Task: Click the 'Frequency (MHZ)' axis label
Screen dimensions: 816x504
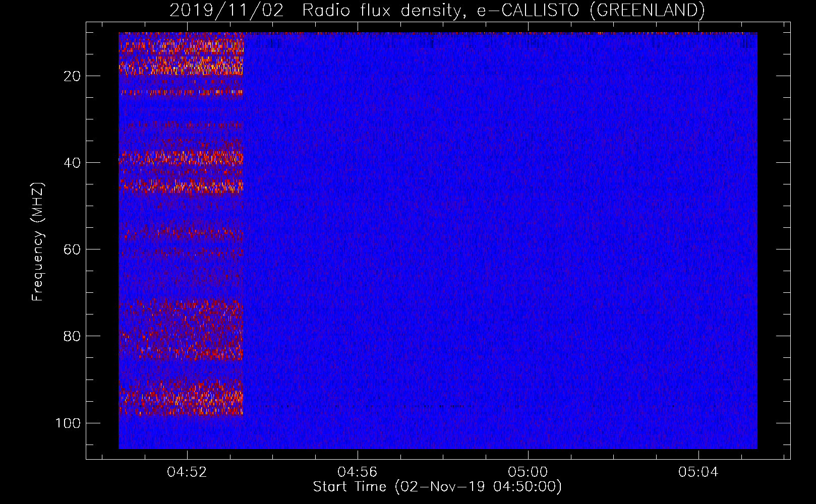Action: click(38, 242)
